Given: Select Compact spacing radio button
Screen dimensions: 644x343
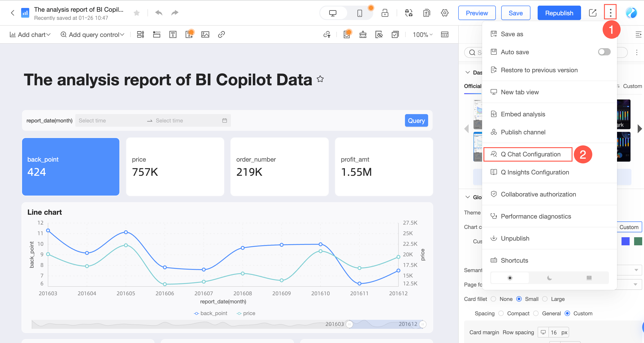Looking at the screenshot, I should click(x=501, y=314).
